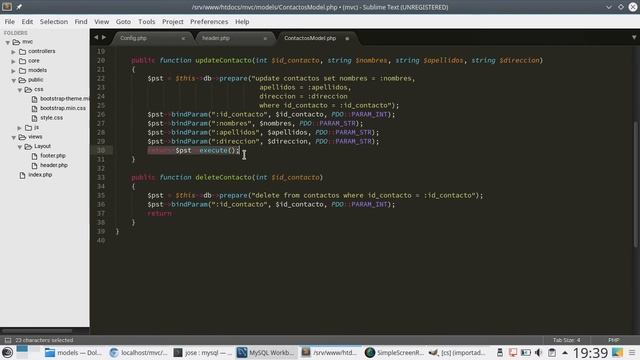Open the Tab Size 4 setting
The image size is (640, 360).
(566, 340)
